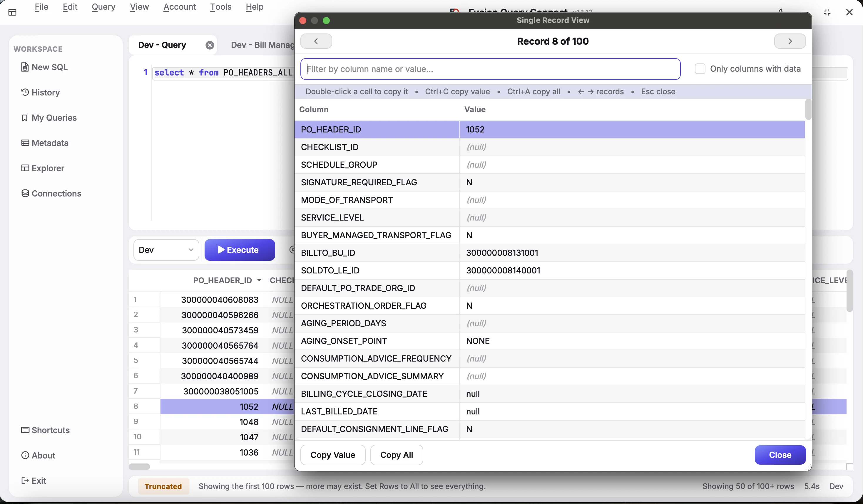Close the Dev - Query tab
This screenshot has height=504, width=863.
(x=210, y=45)
